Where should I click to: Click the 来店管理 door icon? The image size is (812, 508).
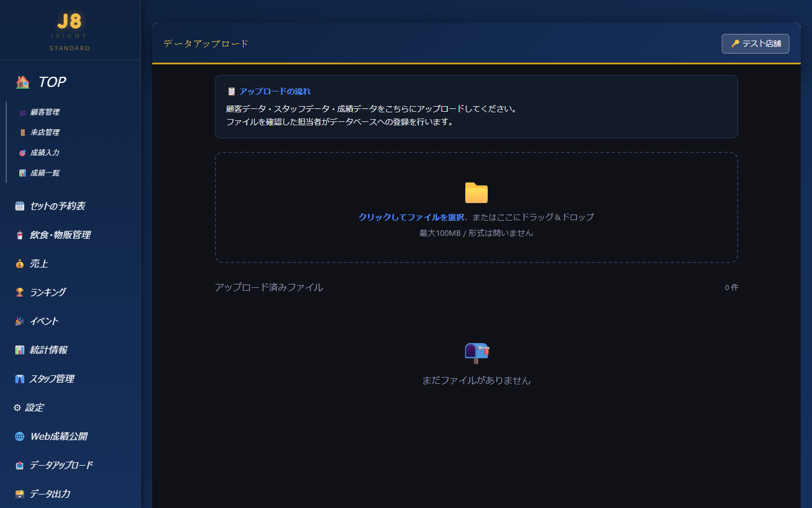tap(23, 133)
